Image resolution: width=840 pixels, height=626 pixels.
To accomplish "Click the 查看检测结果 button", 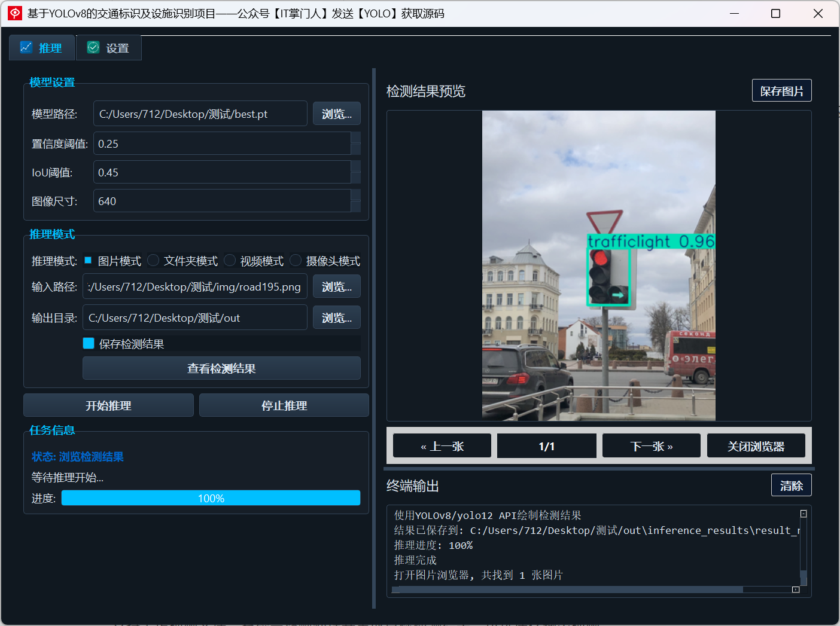I will (221, 368).
